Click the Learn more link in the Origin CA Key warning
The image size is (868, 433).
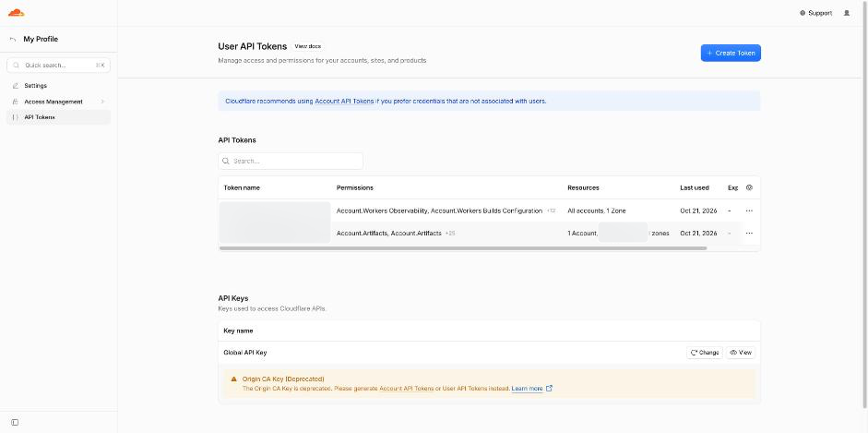tap(527, 389)
